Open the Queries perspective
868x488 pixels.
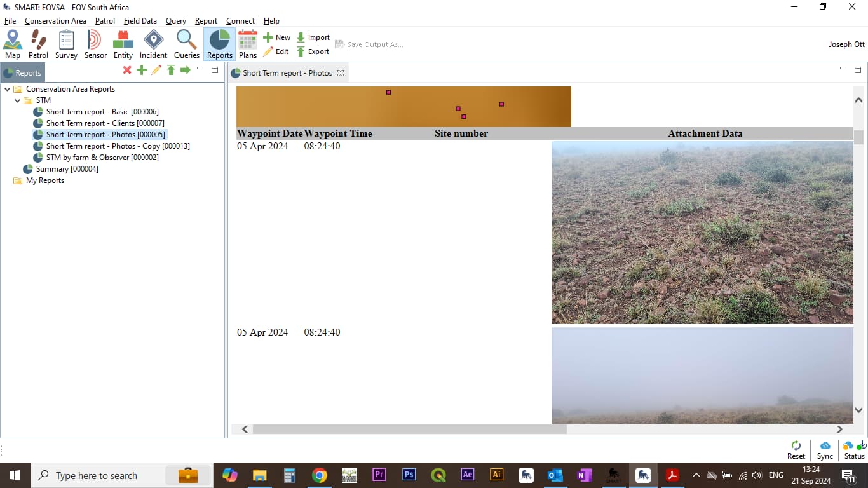(x=187, y=44)
